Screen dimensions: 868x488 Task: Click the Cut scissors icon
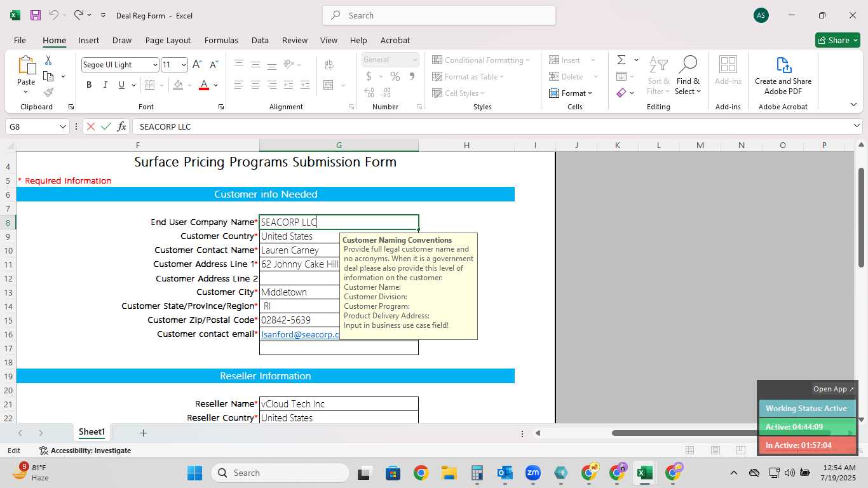point(48,60)
